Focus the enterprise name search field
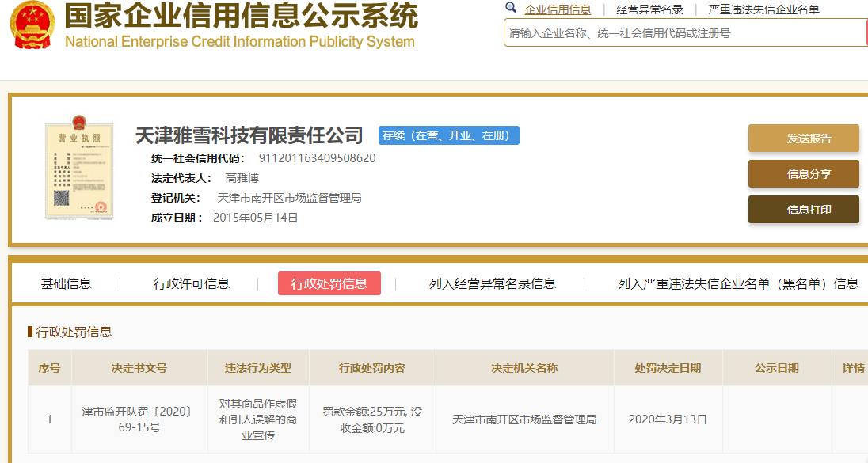 685,33
